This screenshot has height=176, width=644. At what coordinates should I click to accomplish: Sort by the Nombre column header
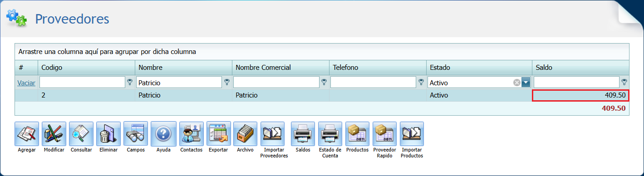tap(183, 68)
